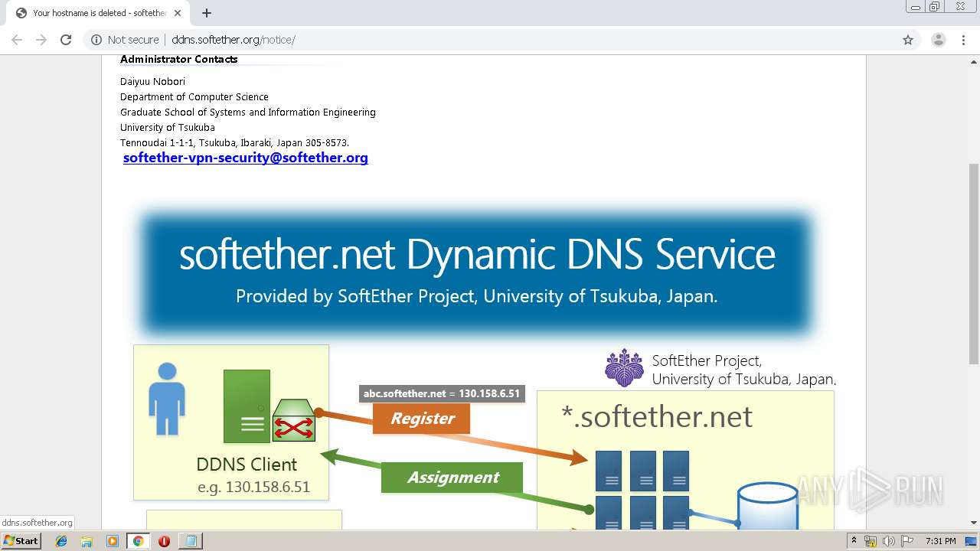Open the Chrome three-dot menu

(964, 40)
